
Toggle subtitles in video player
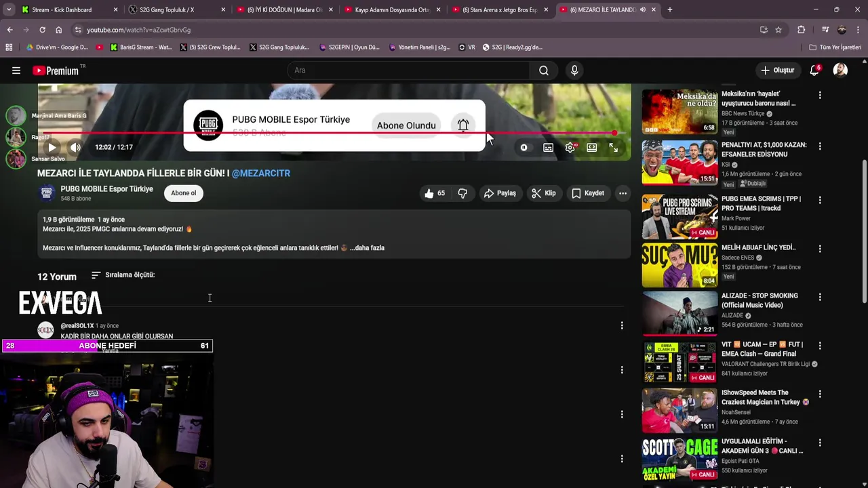coord(548,147)
